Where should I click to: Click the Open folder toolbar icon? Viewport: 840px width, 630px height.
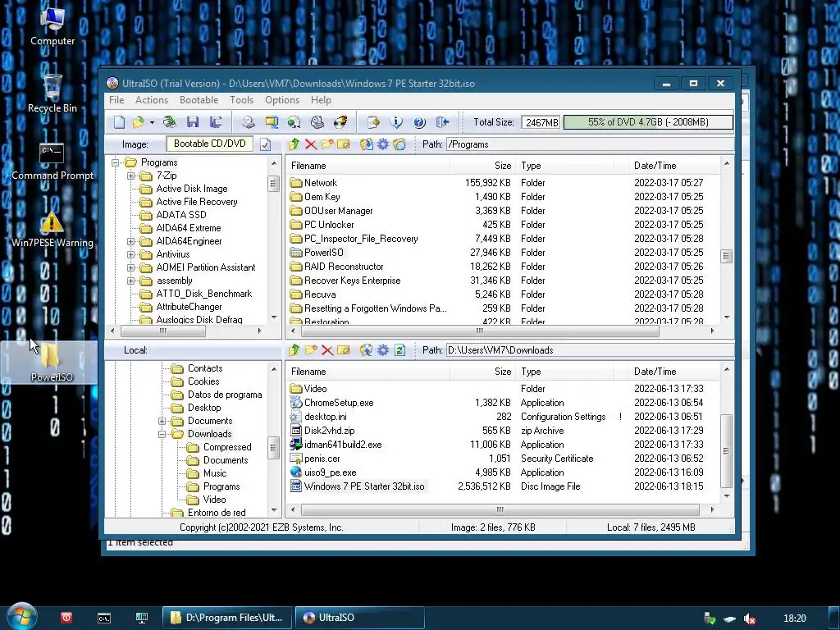click(x=138, y=122)
